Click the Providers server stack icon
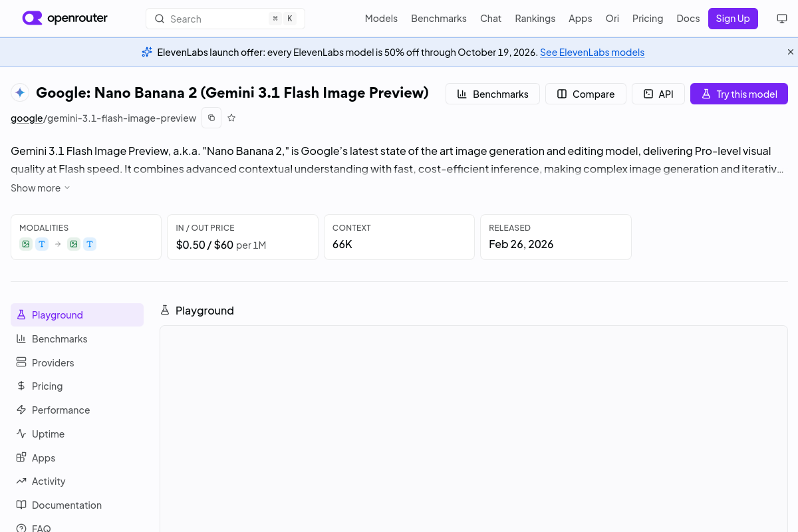This screenshot has width=798, height=532. (21, 362)
